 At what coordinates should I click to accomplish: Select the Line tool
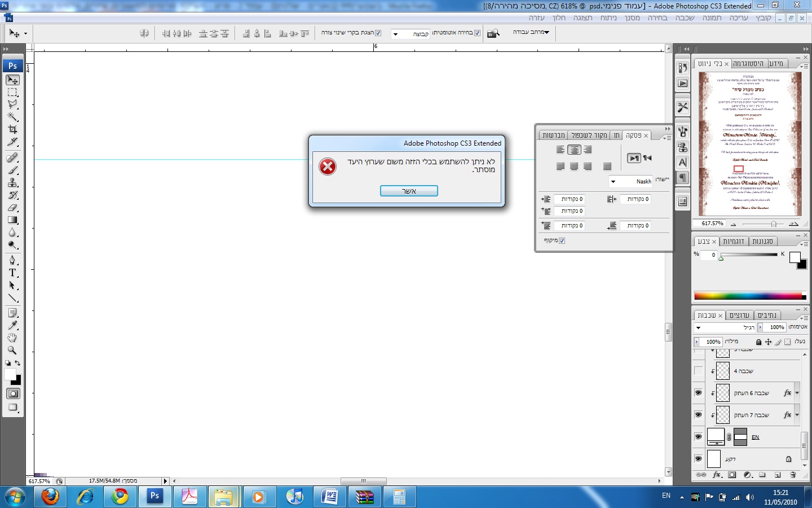(12, 297)
